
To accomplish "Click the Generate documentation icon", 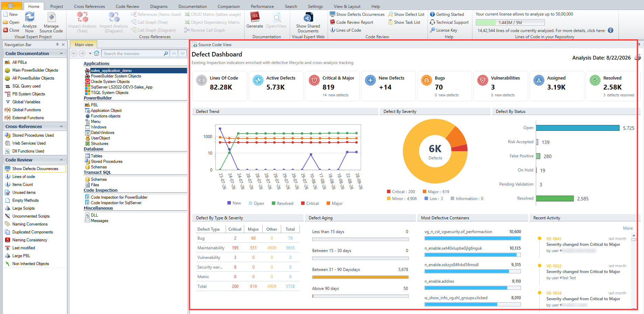I will [x=255, y=17].
